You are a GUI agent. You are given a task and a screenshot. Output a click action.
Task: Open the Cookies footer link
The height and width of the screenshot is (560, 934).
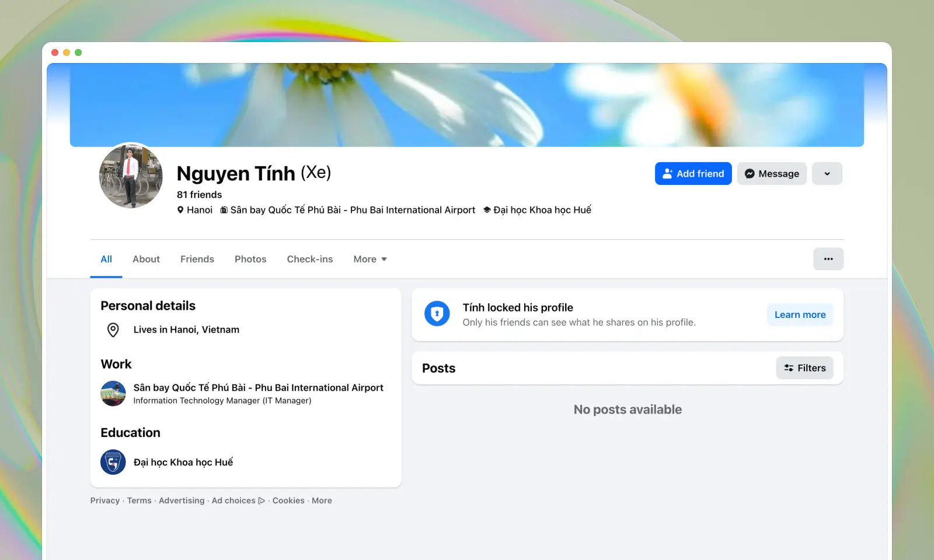[x=288, y=501]
